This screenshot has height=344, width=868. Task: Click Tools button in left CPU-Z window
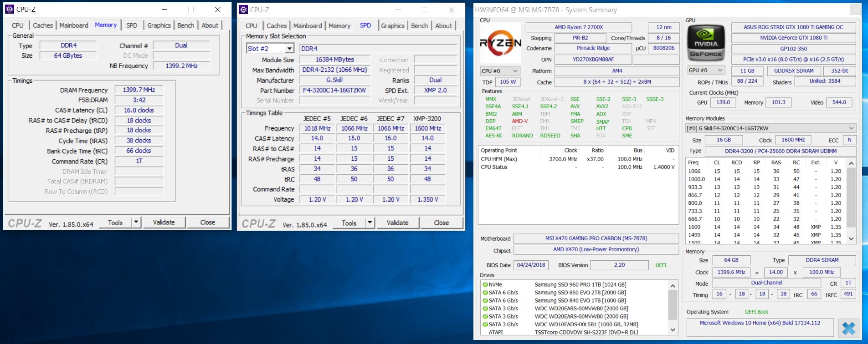coord(115,223)
